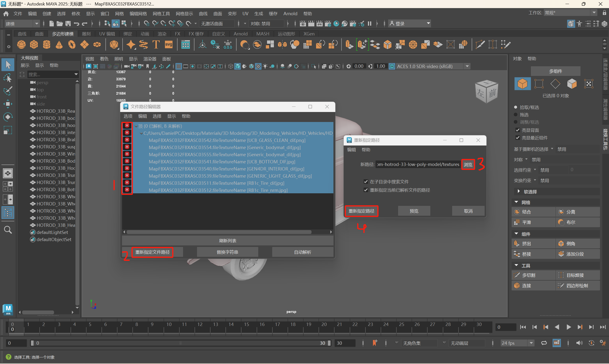Select the 拖选 radio button
Viewport: 609px width, 364px height.
click(516, 115)
